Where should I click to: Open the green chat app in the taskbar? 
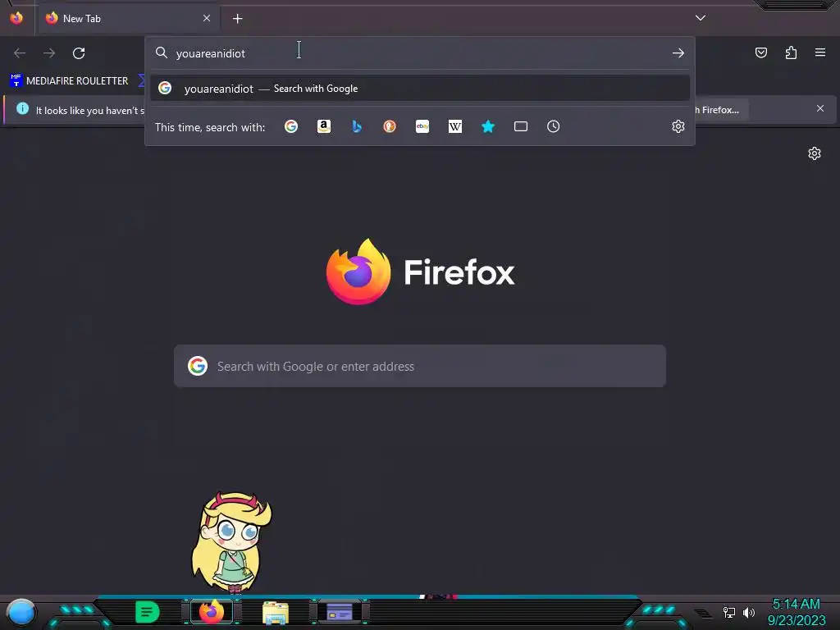click(148, 612)
